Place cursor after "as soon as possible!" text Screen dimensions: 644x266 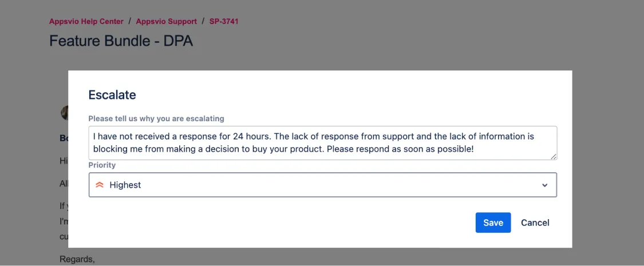click(473, 149)
